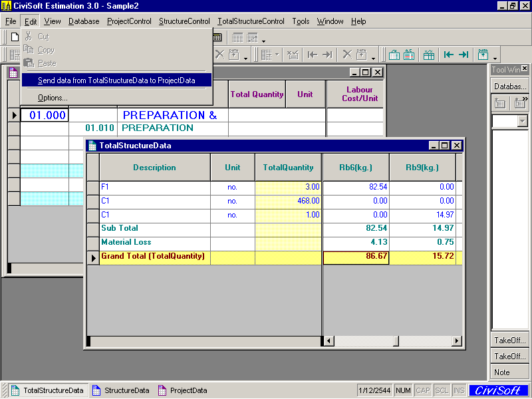Expand the Tool Window toolbar overflow chevron
Screen dimensions: 532x399
click(x=525, y=98)
